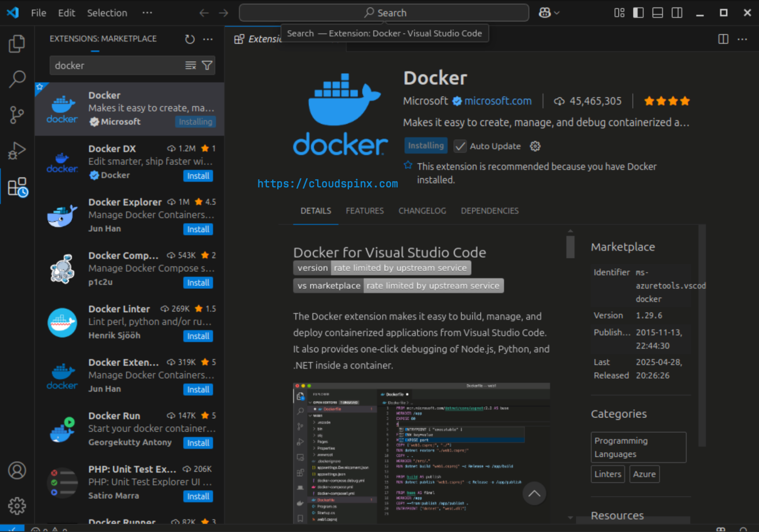Open the Docker extension settings gear
Viewport: 759px width, 532px height.
(535, 146)
